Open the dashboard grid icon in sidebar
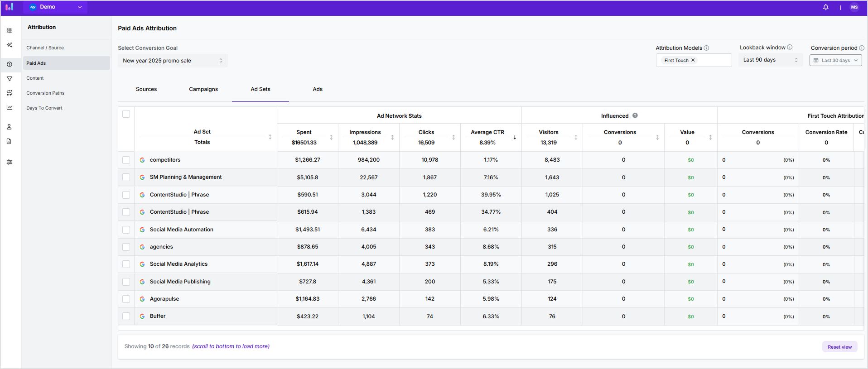Screen dimensions: 868x369 9,31
